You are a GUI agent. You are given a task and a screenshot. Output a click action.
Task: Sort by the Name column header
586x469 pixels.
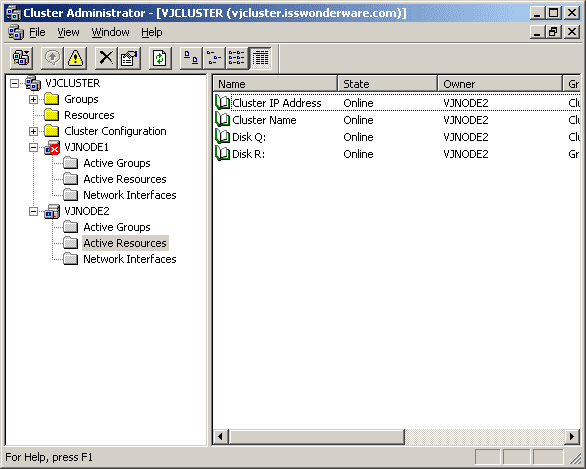(x=275, y=84)
